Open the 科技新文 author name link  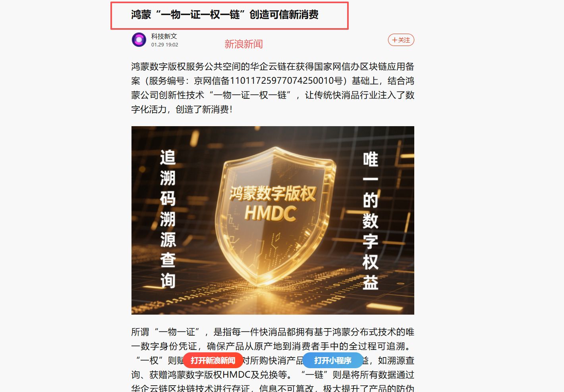pos(164,36)
